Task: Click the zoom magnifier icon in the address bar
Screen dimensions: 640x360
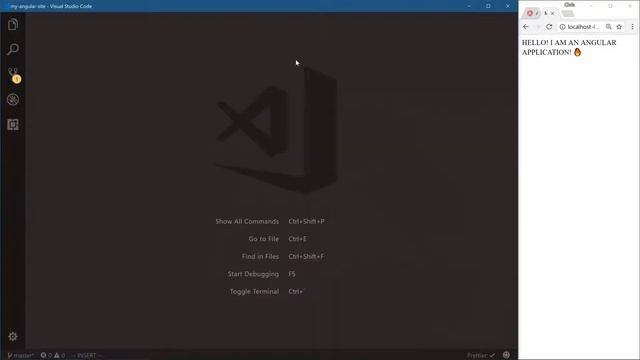Action: coord(609,27)
